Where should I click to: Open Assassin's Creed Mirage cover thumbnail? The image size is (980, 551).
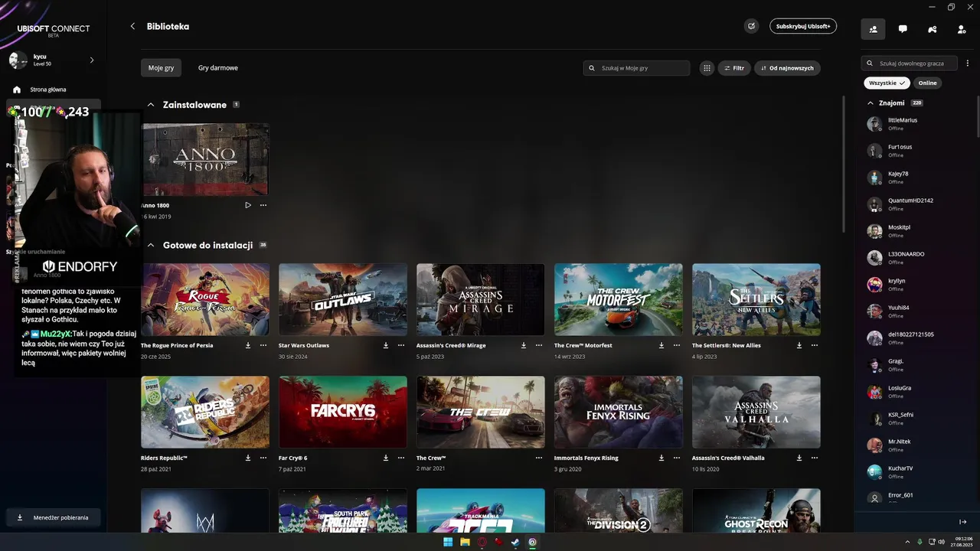481,299
